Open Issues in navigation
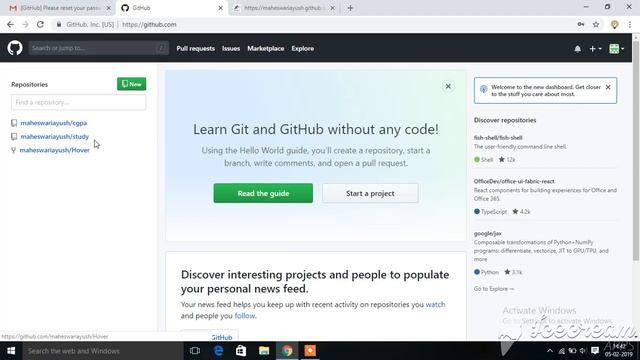The image size is (640, 360). [x=231, y=48]
